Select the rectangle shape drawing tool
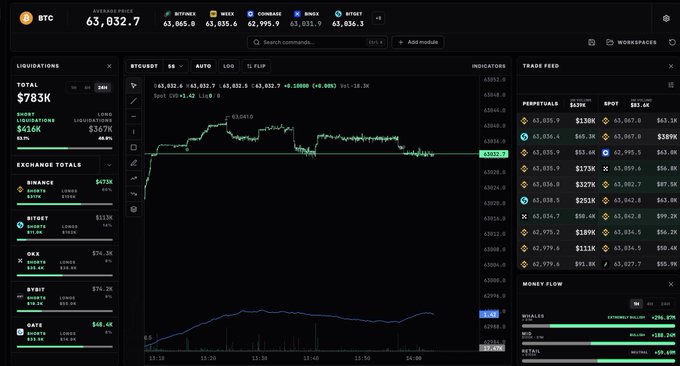This screenshot has width=680, height=366. [134, 147]
